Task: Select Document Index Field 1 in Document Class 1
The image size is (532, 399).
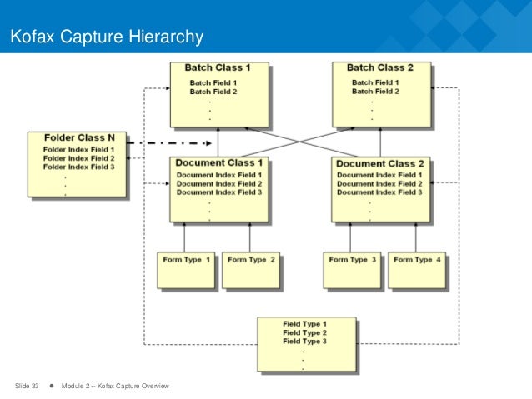Action: click(219, 175)
